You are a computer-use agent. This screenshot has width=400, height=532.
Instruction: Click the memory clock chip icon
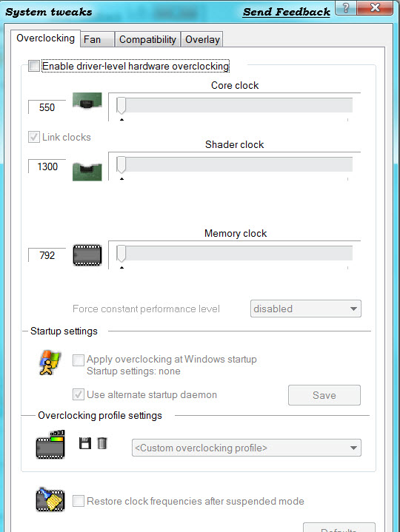pos(87,255)
